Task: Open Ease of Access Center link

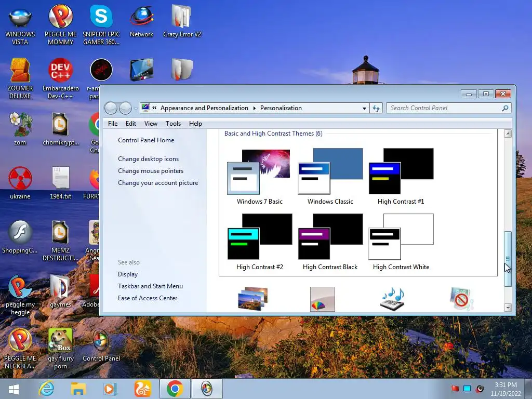Action: click(x=148, y=298)
